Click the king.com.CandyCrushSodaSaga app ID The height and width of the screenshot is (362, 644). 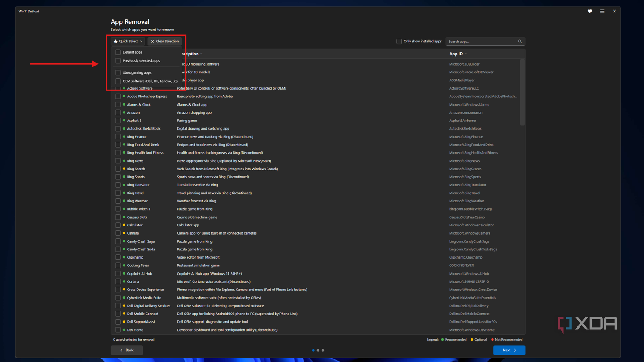[x=473, y=250]
